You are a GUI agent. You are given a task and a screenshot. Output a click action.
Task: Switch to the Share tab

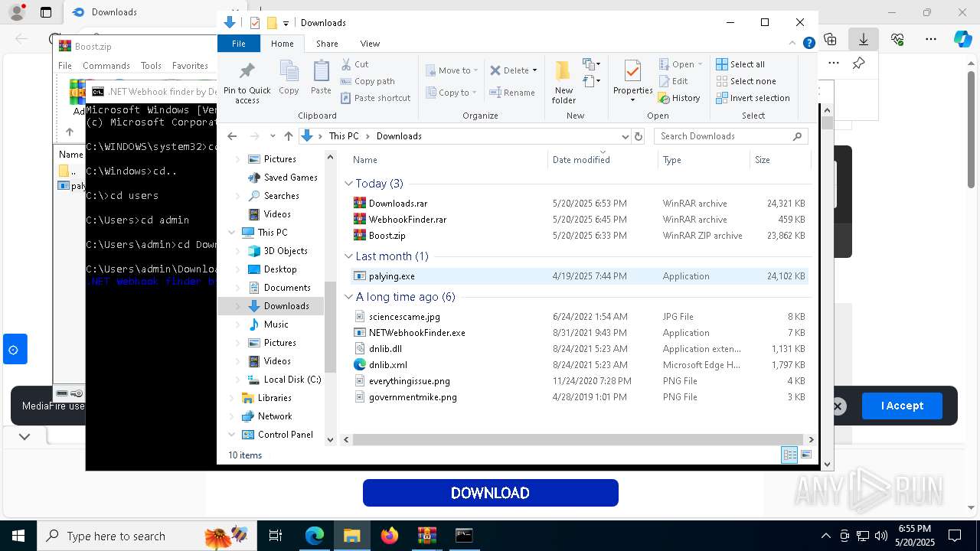(x=327, y=44)
